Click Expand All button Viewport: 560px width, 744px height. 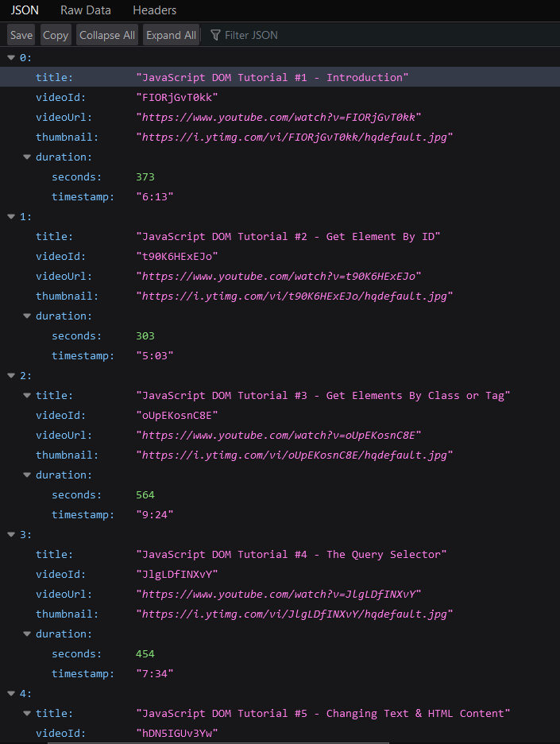[171, 35]
